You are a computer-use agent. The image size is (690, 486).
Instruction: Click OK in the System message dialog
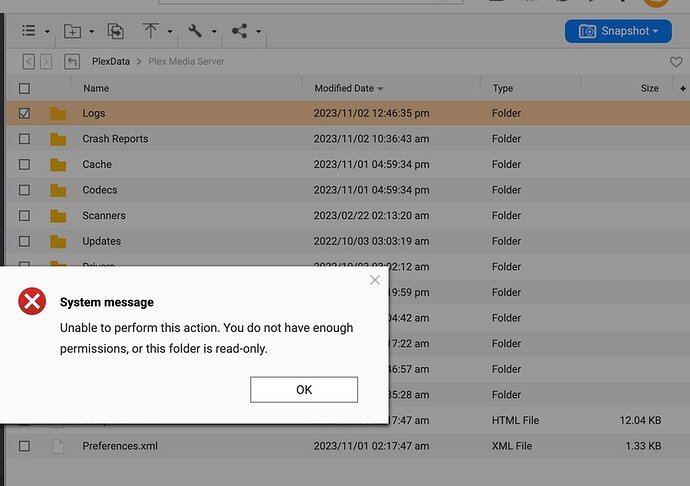[304, 390]
